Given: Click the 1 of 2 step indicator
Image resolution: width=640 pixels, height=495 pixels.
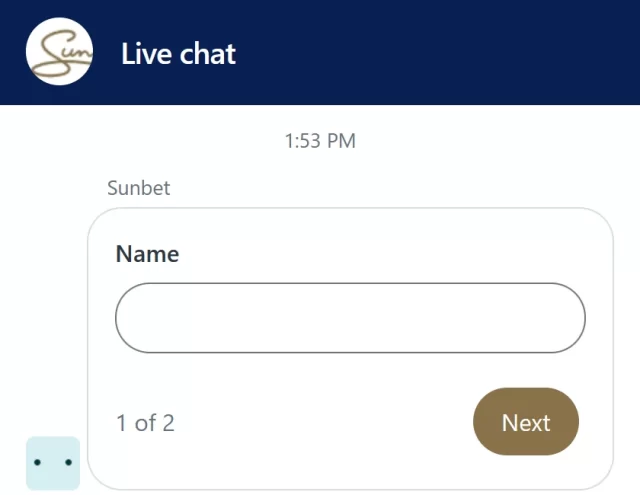Looking at the screenshot, I should click(x=145, y=423).
